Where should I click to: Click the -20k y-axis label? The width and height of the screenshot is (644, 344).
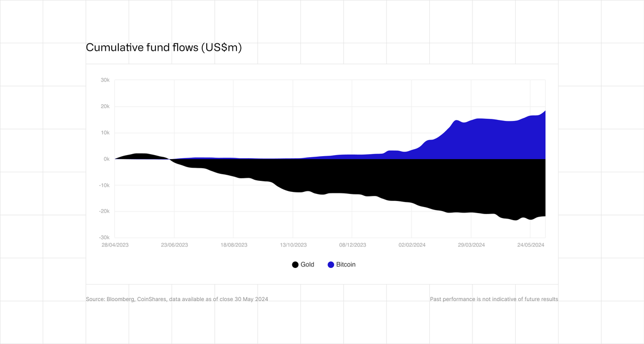[x=104, y=211]
